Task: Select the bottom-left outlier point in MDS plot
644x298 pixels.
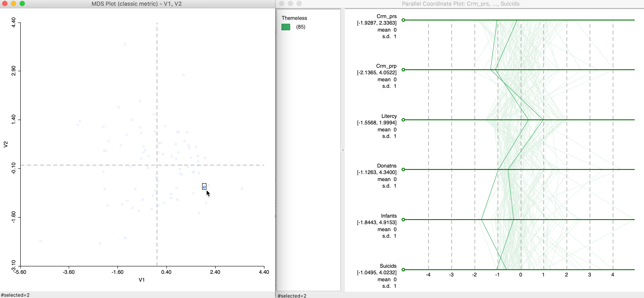Action: 41,241
